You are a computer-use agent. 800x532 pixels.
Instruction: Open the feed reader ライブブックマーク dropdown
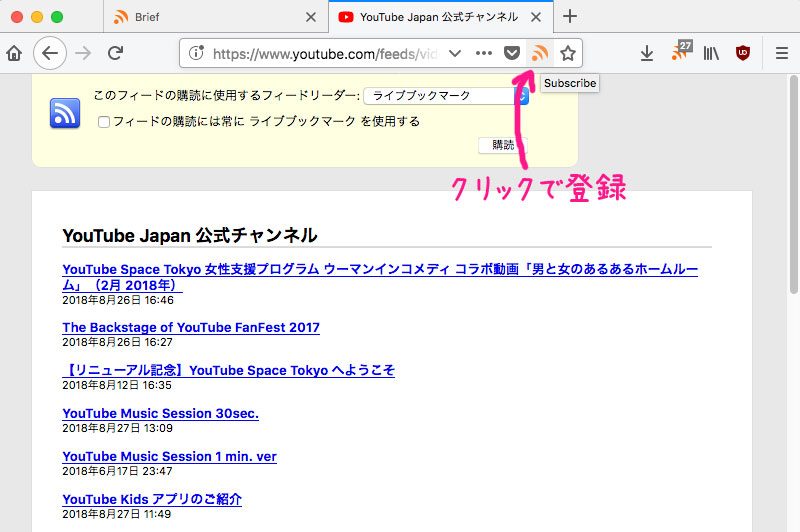coord(446,96)
